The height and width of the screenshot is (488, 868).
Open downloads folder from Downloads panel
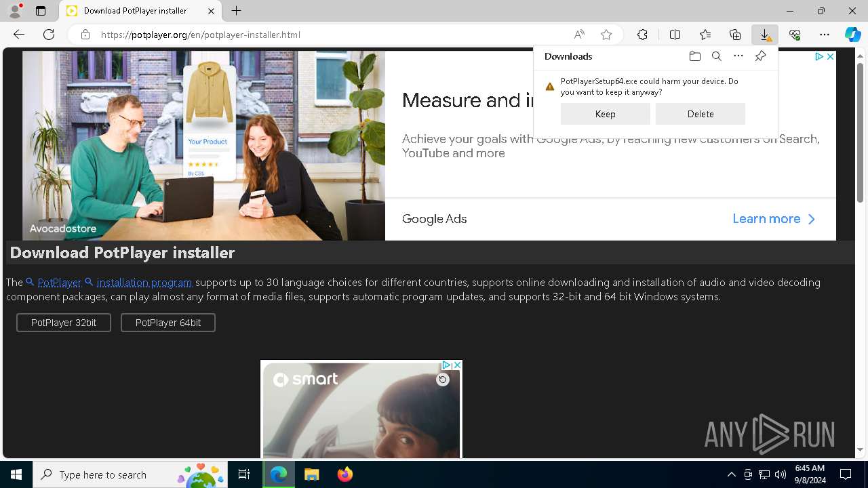coord(694,56)
